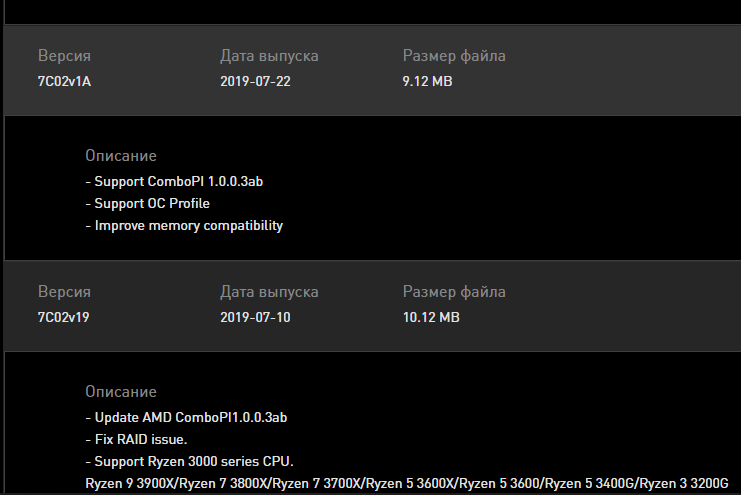Click the Дата выпуска label above 2019-07-10
The width and height of the screenshot is (741, 495).
[x=269, y=292]
